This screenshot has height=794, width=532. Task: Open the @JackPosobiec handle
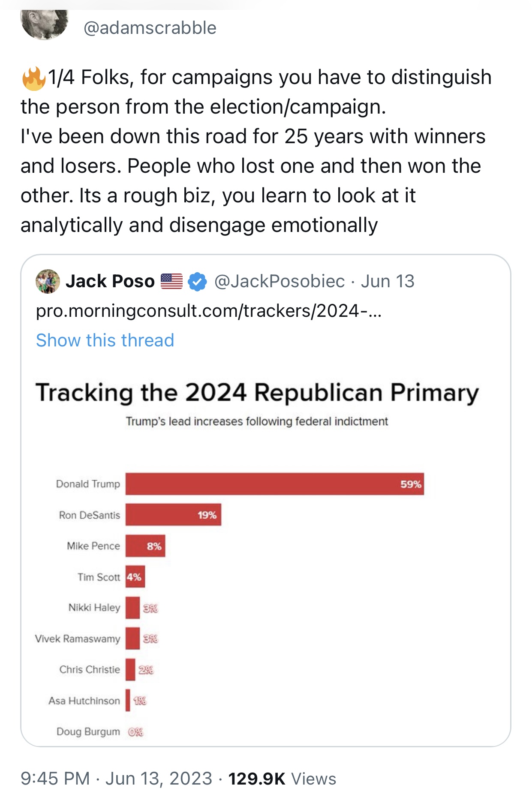point(279,281)
